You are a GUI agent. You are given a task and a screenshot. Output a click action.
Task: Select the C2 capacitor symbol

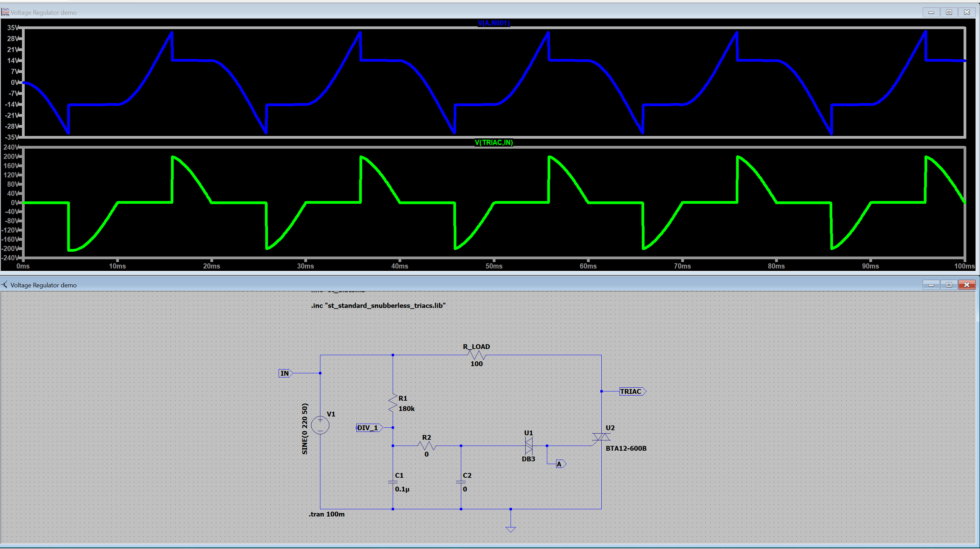(461, 482)
